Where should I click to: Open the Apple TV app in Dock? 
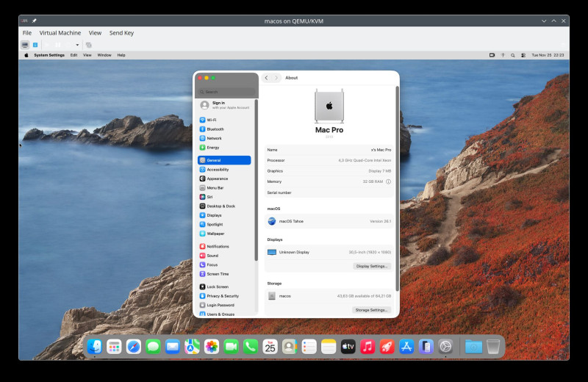(x=348, y=347)
